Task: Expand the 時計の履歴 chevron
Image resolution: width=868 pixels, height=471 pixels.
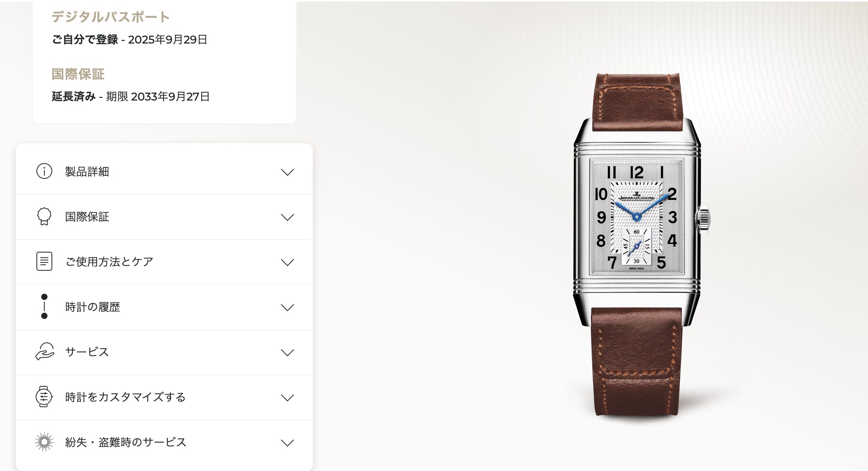Action: click(x=287, y=307)
